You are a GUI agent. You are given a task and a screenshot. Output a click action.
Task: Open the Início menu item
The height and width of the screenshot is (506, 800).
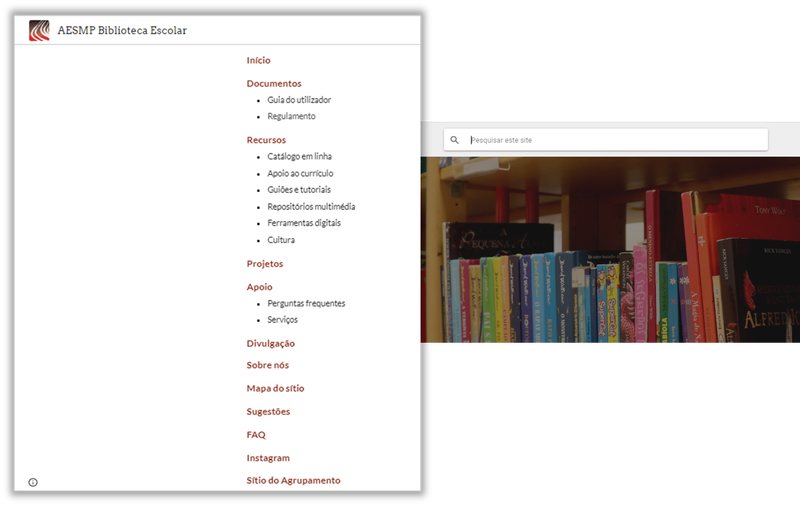tap(258, 60)
